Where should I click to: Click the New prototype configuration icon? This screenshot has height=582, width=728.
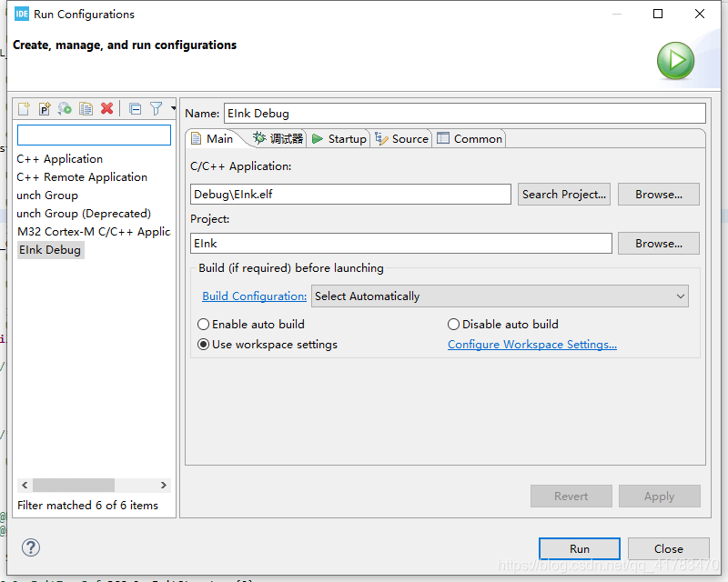[45, 108]
